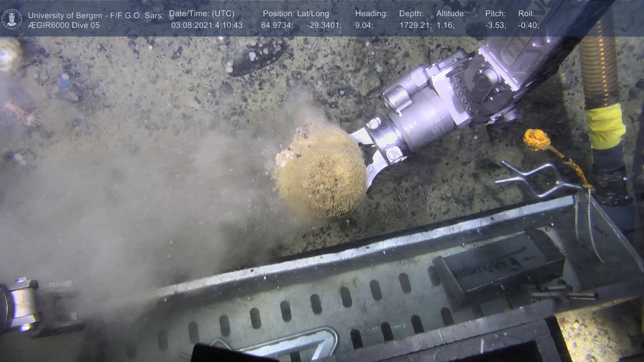The image size is (644, 362).
Task: Select the roll value -0.40
Action: pyautogui.click(x=528, y=25)
